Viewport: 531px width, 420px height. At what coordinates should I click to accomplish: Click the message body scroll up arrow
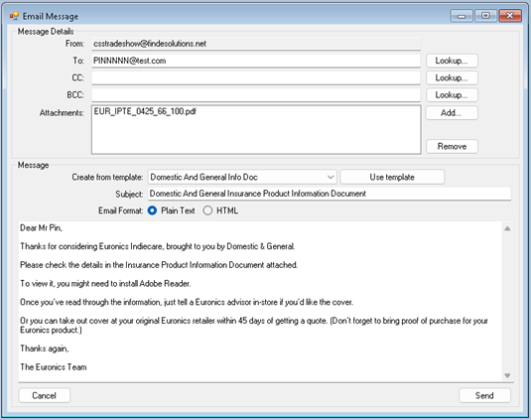pos(507,228)
